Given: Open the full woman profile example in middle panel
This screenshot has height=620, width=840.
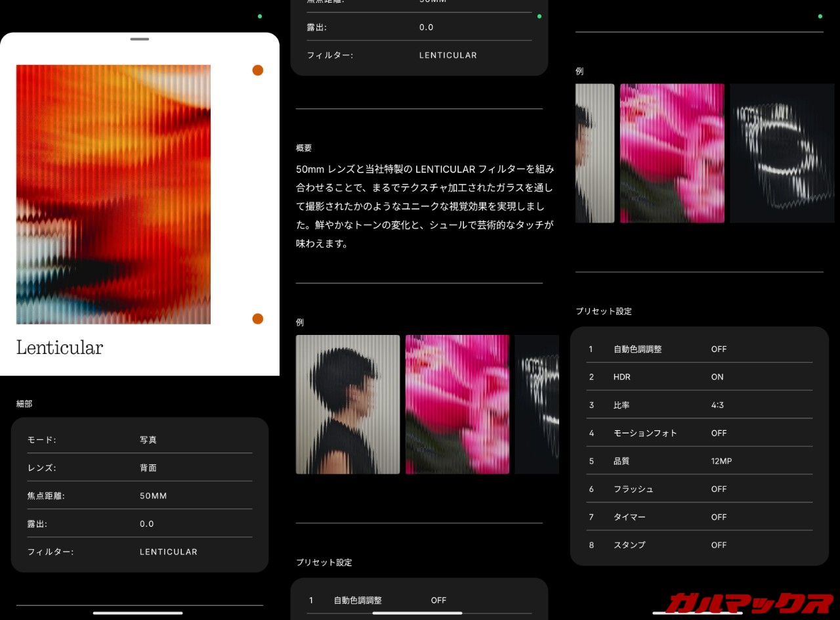Looking at the screenshot, I should click(348, 405).
